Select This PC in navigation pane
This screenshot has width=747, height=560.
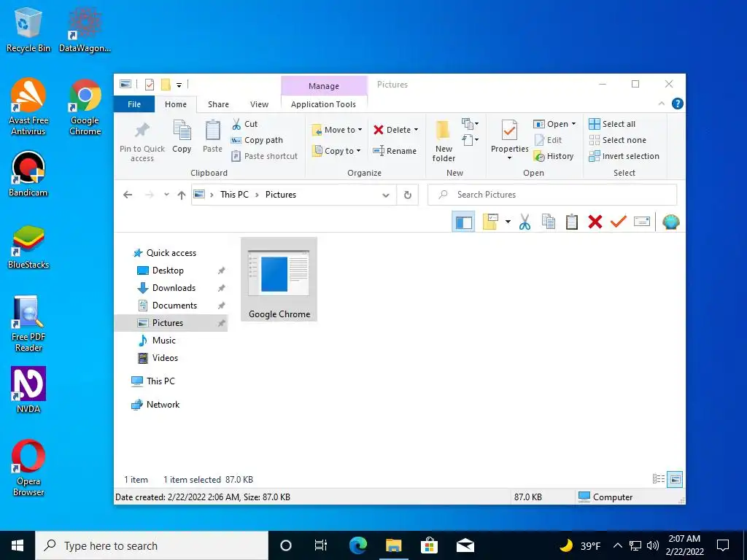(x=160, y=381)
